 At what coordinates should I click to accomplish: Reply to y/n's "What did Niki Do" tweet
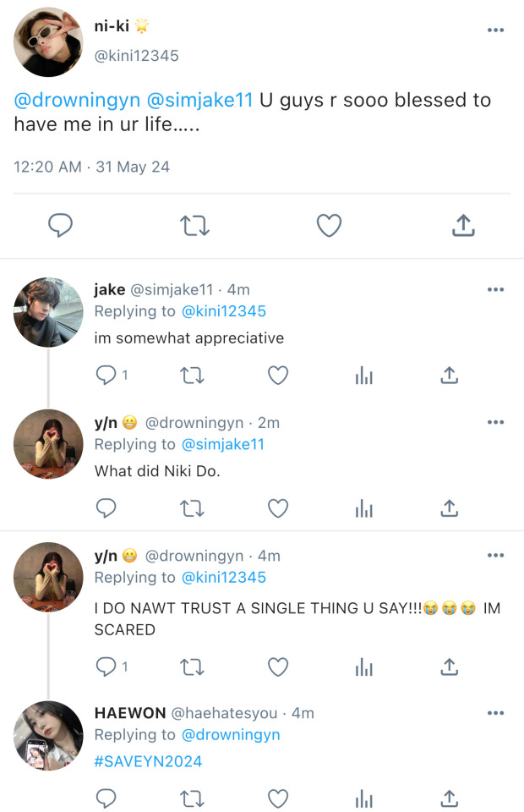point(106,507)
